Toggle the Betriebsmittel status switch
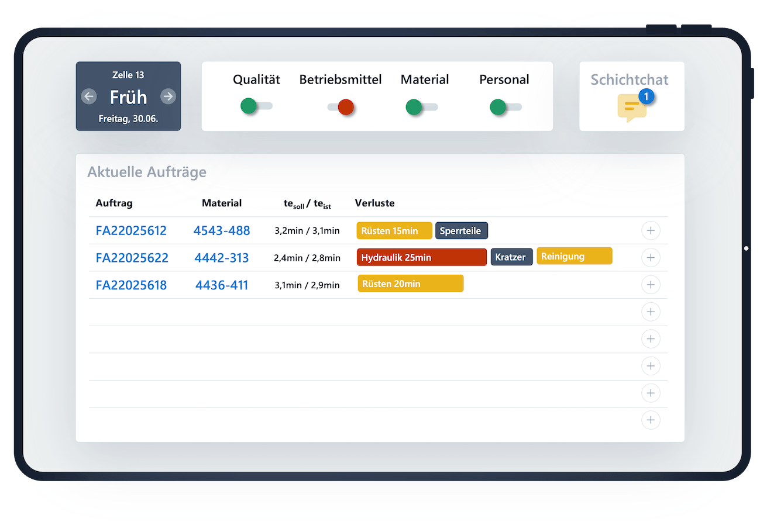 click(341, 107)
